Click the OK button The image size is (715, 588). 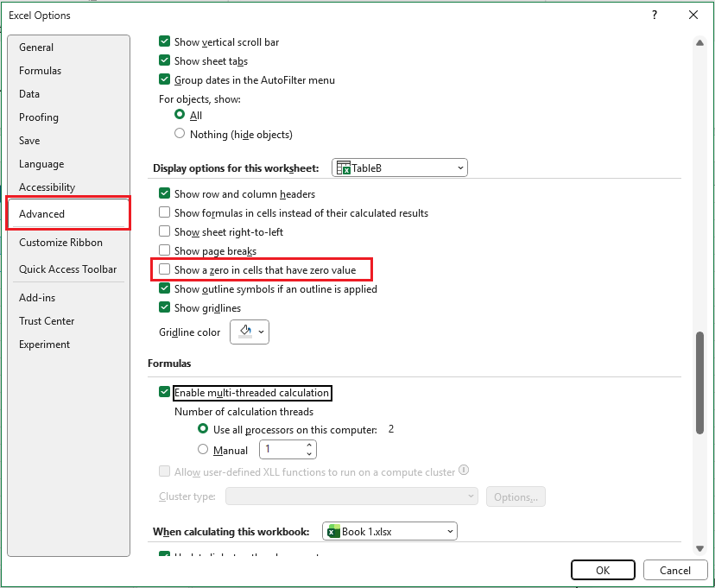point(603,570)
